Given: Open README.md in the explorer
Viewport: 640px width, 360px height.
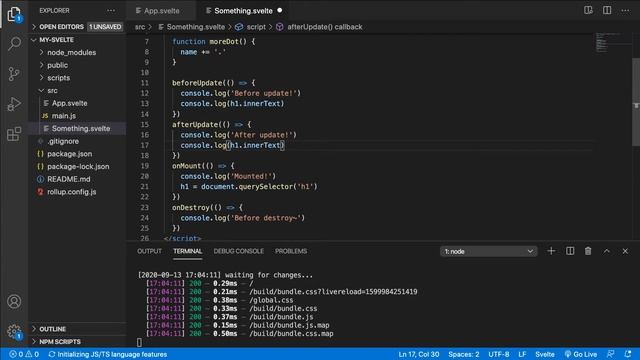Looking at the screenshot, I should [x=78, y=179].
